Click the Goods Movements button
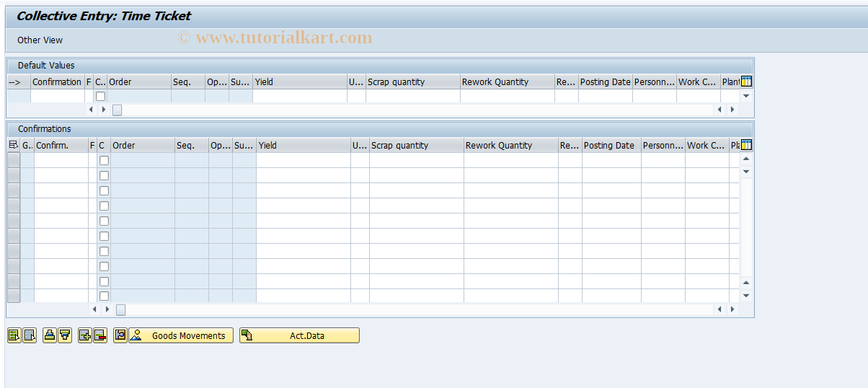 pos(181,335)
